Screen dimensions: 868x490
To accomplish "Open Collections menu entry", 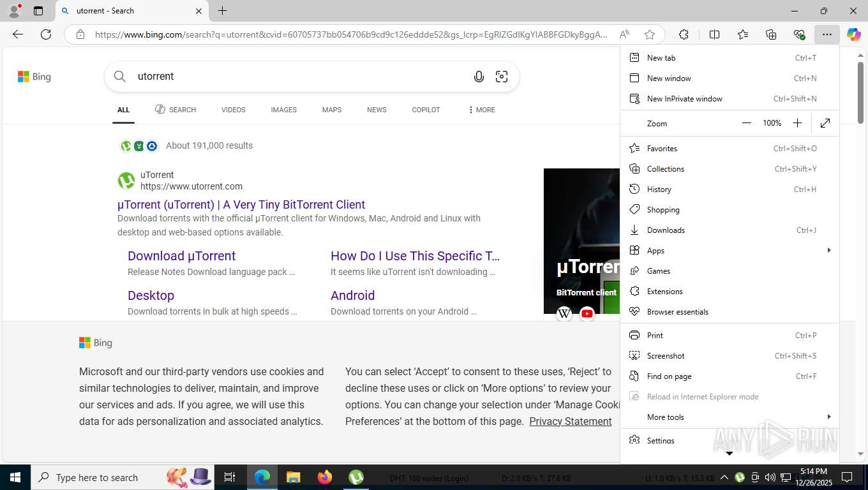I will click(730, 168).
